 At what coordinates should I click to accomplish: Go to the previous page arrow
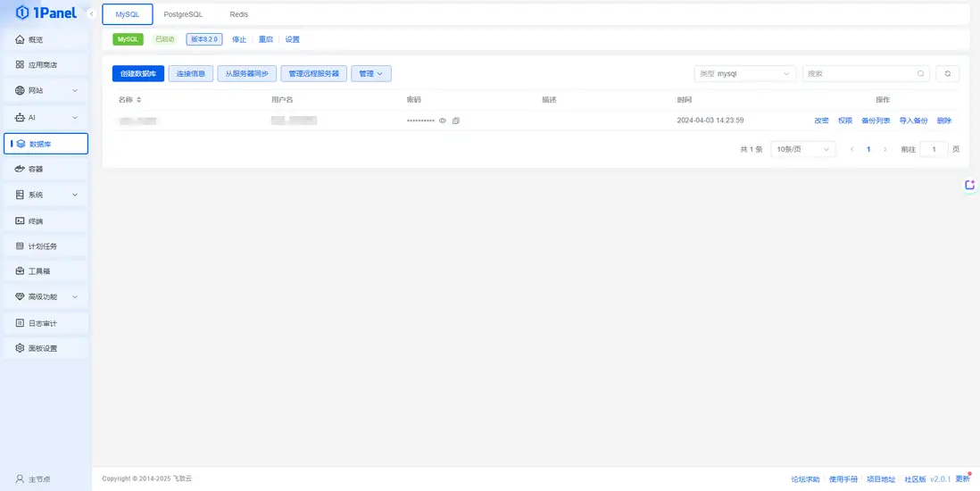point(851,149)
